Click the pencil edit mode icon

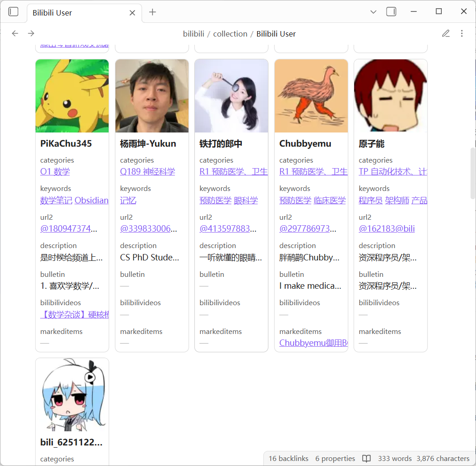point(446,33)
